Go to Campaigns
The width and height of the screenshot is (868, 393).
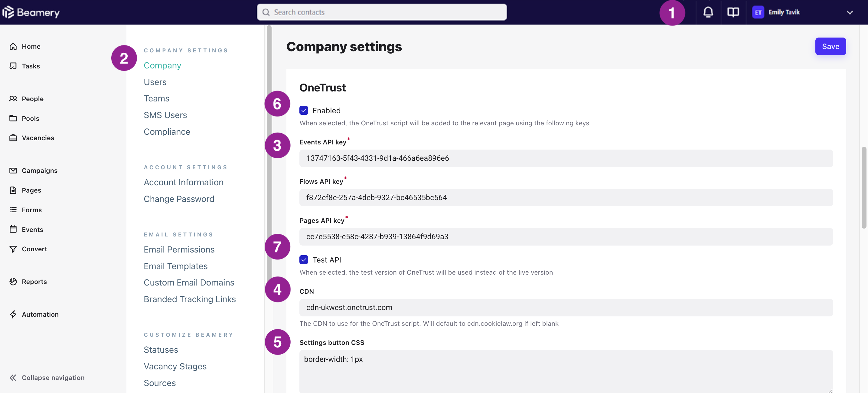(x=39, y=170)
